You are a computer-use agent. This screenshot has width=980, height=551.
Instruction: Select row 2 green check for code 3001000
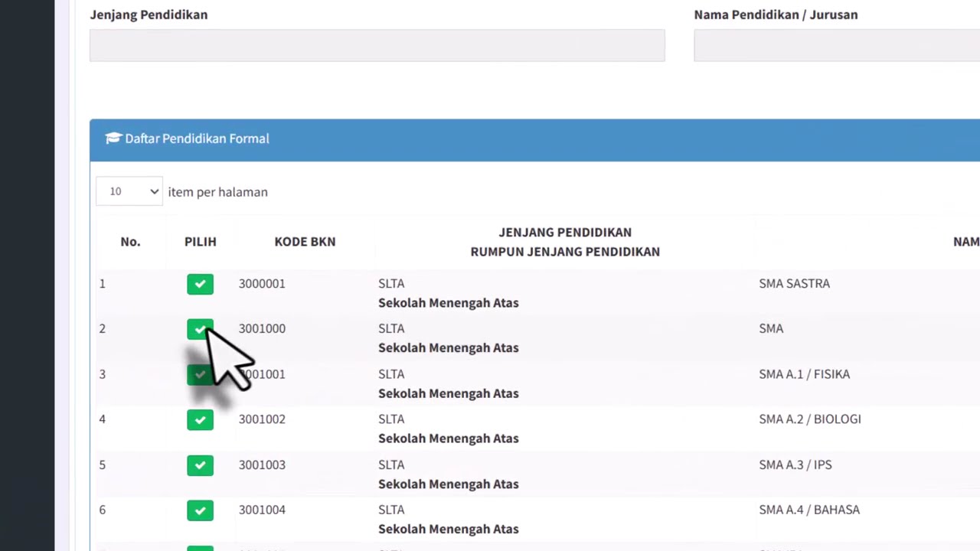[x=200, y=329]
